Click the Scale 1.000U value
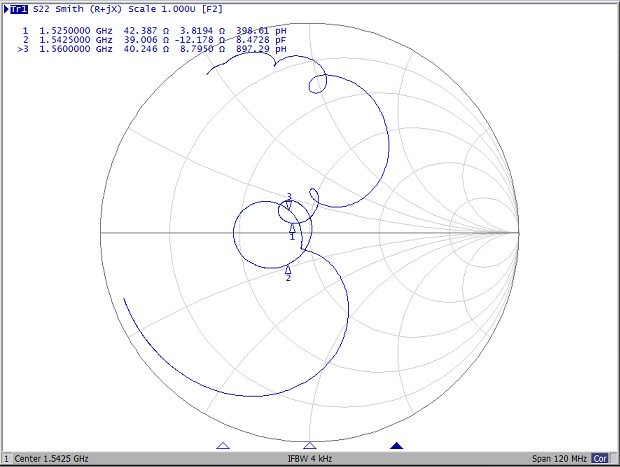This screenshot has width=620, height=467. (x=163, y=9)
